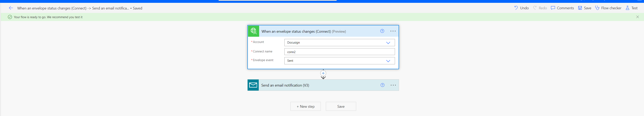Click the + New step button
Viewport: 644px width, 116px height.
click(x=305, y=107)
